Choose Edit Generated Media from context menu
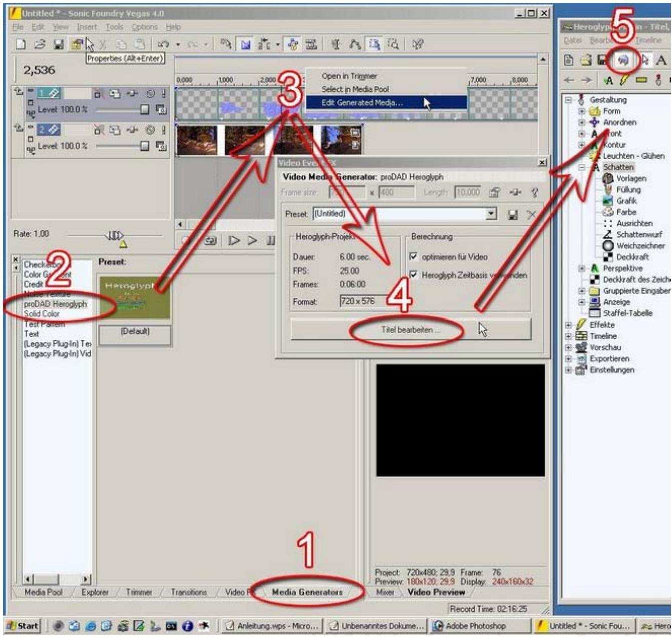This screenshot has width=672, height=638. coord(386,102)
